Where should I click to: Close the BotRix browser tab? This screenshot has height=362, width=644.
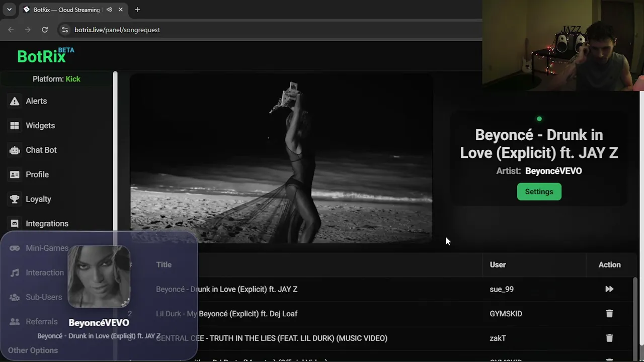pyautogui.click(x=121, y=10)
